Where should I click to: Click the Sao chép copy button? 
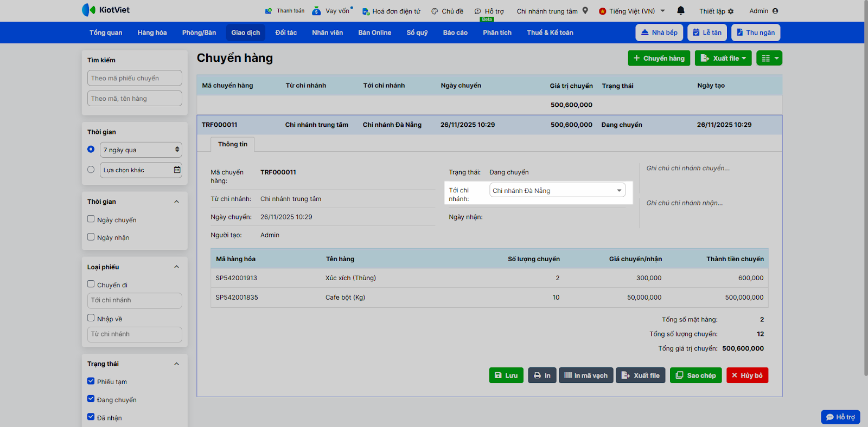pyautogui.click(x=696, y=375)
